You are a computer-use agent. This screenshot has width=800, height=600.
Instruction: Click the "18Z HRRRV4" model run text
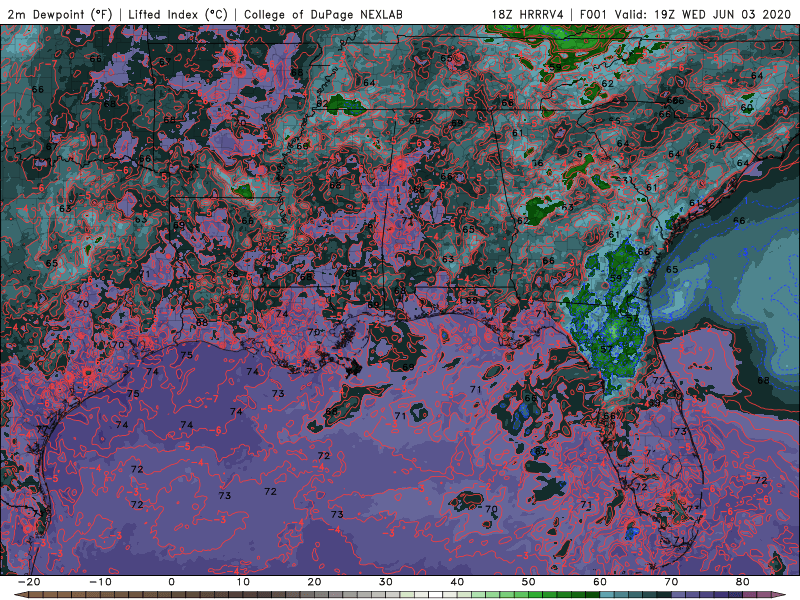tap(528, 14)
